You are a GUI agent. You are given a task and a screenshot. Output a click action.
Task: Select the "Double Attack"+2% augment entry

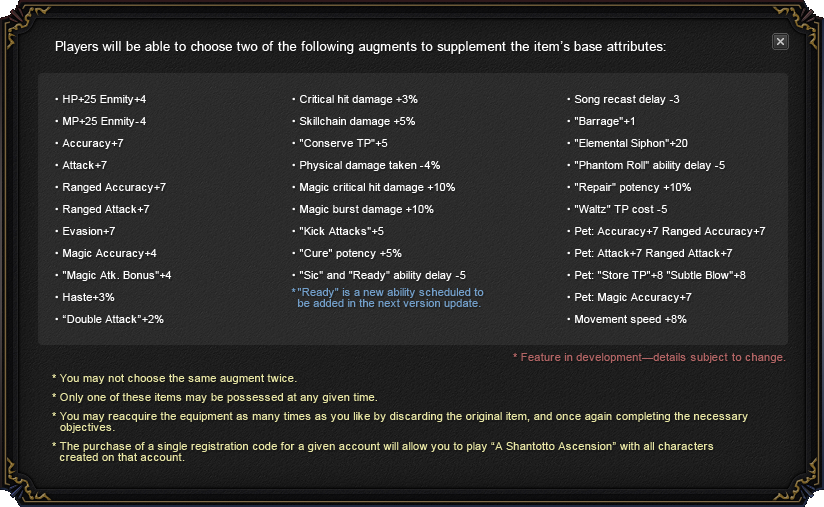tap(113, 319)
